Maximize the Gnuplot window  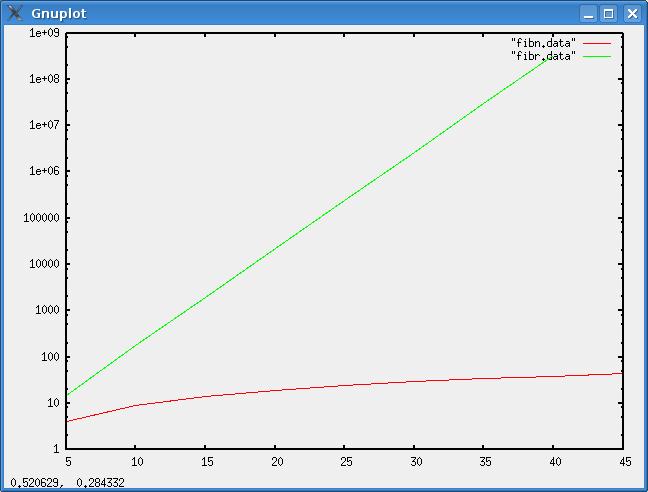coord(609,13)
